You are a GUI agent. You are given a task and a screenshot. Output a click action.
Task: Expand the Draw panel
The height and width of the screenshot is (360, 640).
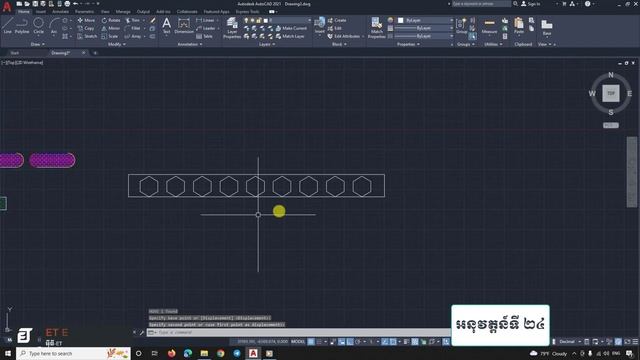pyautogui.click(x=38, y=44)
